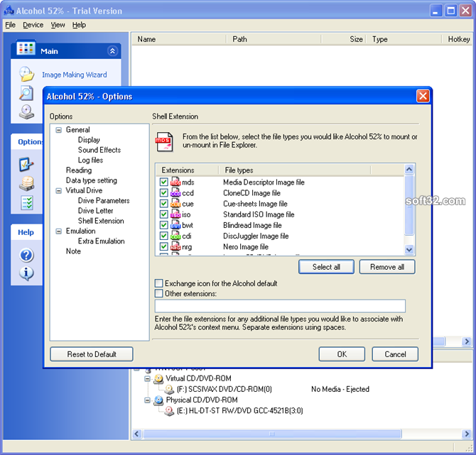Collapse the Main panel chevron
This screenshot has width=476, height=455.
click(112, 51)
